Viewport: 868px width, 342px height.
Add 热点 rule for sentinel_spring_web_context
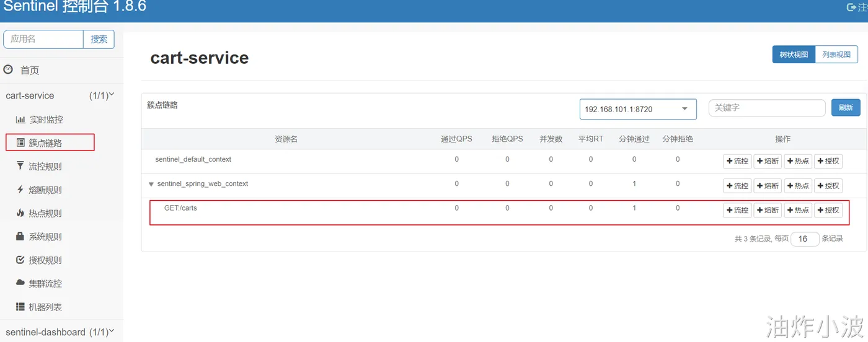pyautogui.click(x=798, y=186)
